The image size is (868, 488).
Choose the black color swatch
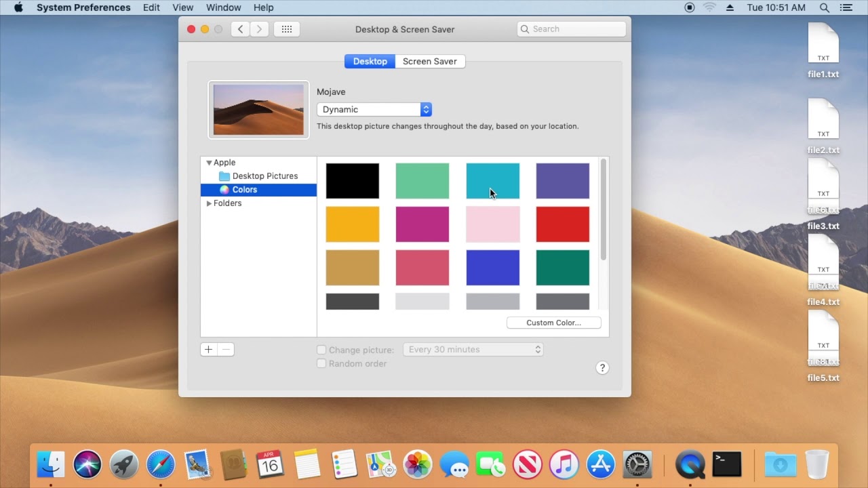(353, 181)
